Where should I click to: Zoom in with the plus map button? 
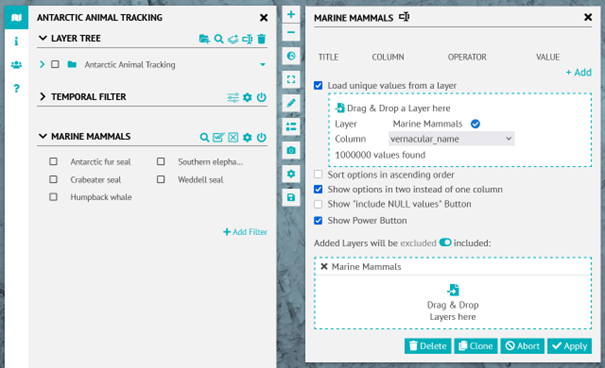[x=291, y=15]
